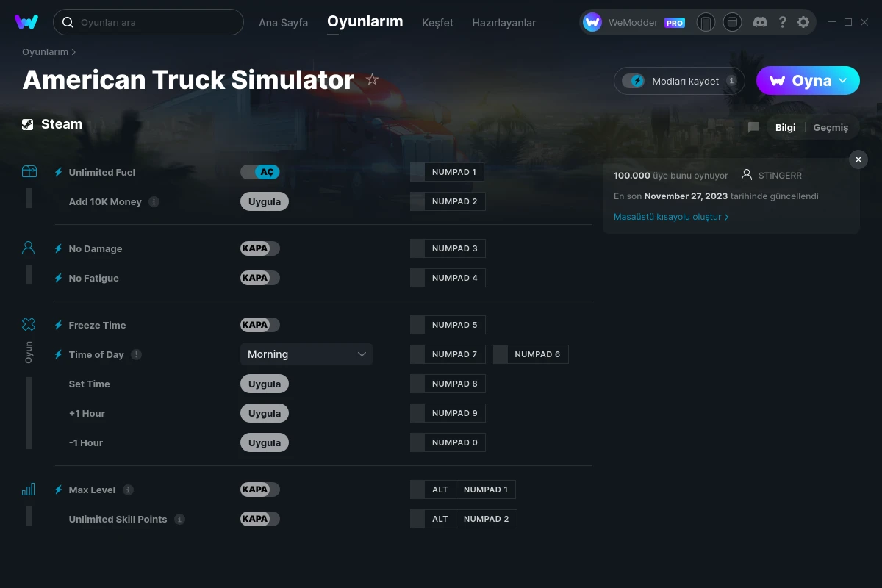Screen dimensions: 882x588
Task: Switch to the Bilgi tab
Action: coord(786,127)
